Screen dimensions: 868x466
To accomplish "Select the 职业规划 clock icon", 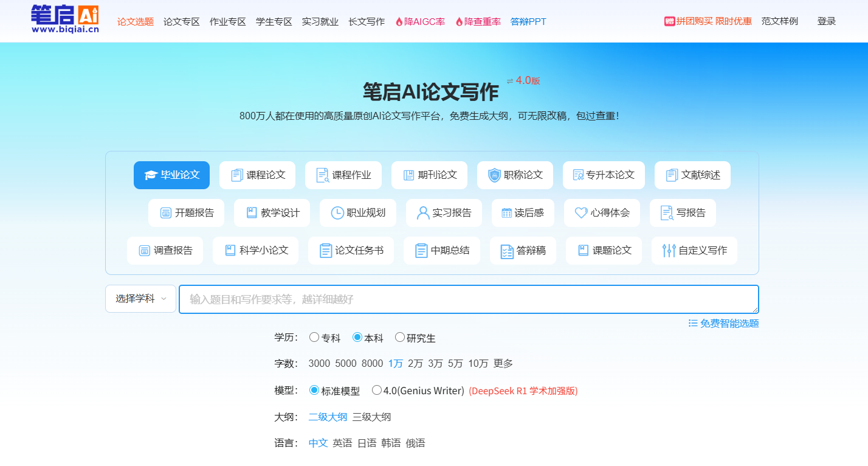I will point(337,213).
